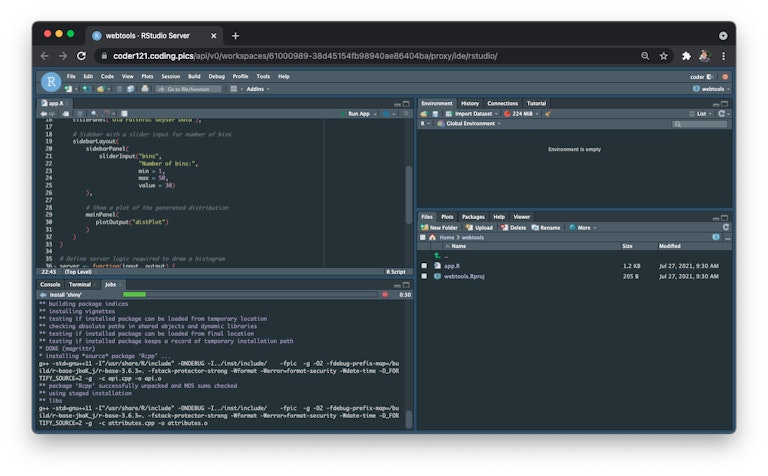Click the quit session power icon
768x476 pixels.
[725, 77]
